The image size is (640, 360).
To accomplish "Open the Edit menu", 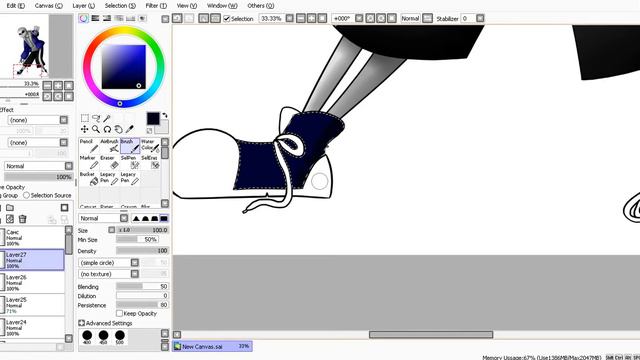I will [x=16, y=6].
